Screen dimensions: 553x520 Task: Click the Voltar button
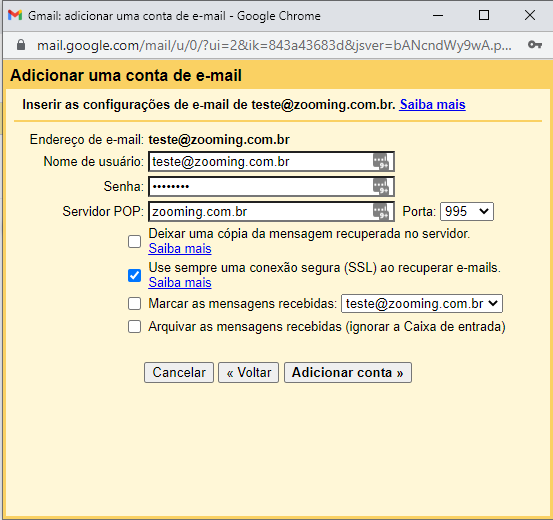pyautogui.click(x=249, y=373)
